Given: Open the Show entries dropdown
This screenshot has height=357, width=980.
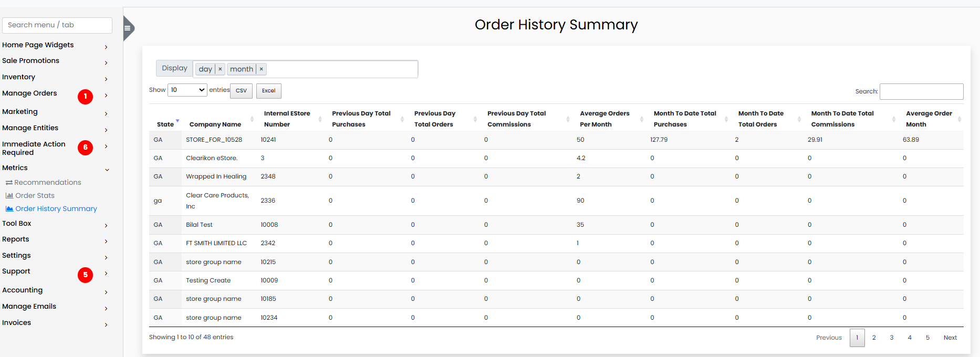Looking at the screenshot, I should point(187,90).
